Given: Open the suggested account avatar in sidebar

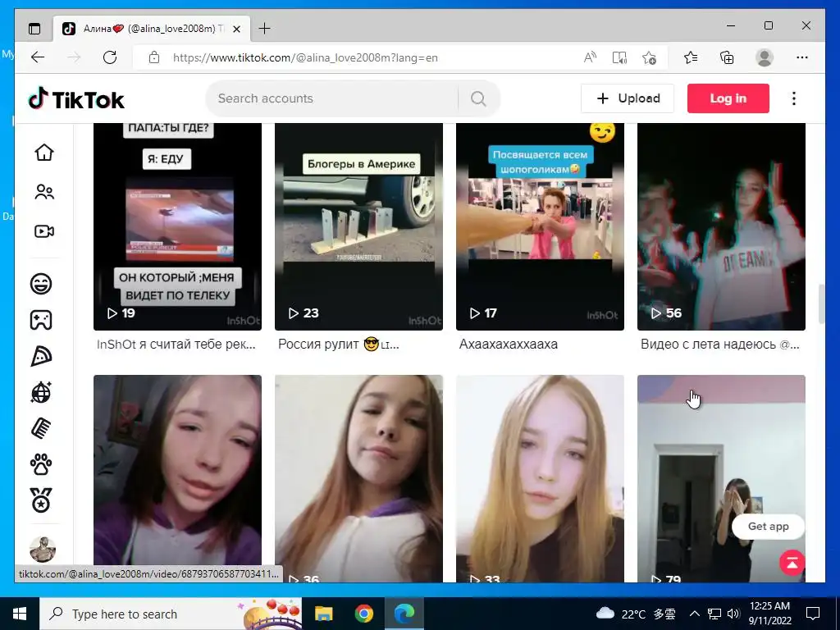Looking at the screenshot, I should (x=43, y=549).
